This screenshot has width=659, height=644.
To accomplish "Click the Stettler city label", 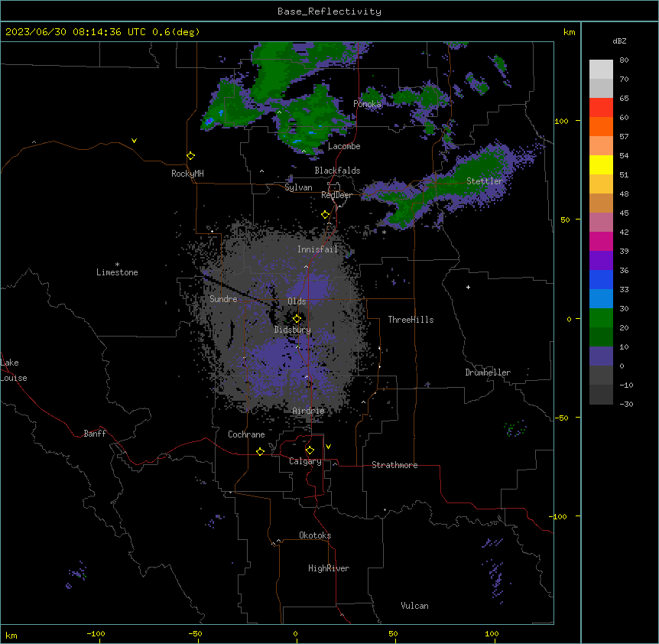I will (x=485, y=181).
